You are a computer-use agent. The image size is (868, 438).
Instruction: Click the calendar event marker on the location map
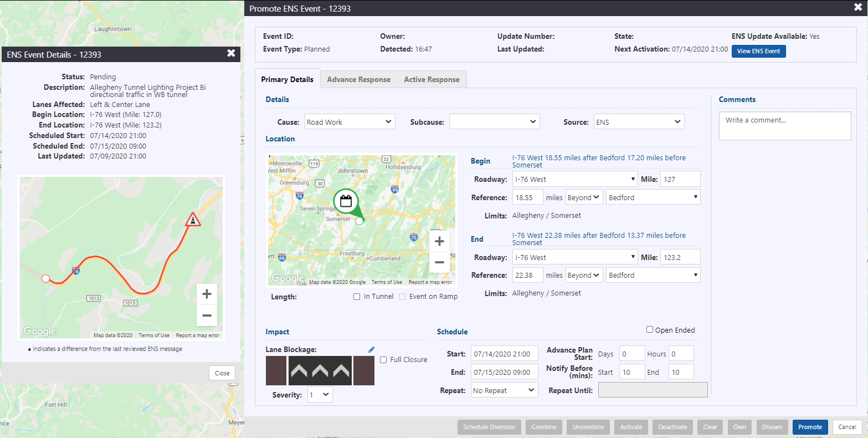(x=346, y=201)
